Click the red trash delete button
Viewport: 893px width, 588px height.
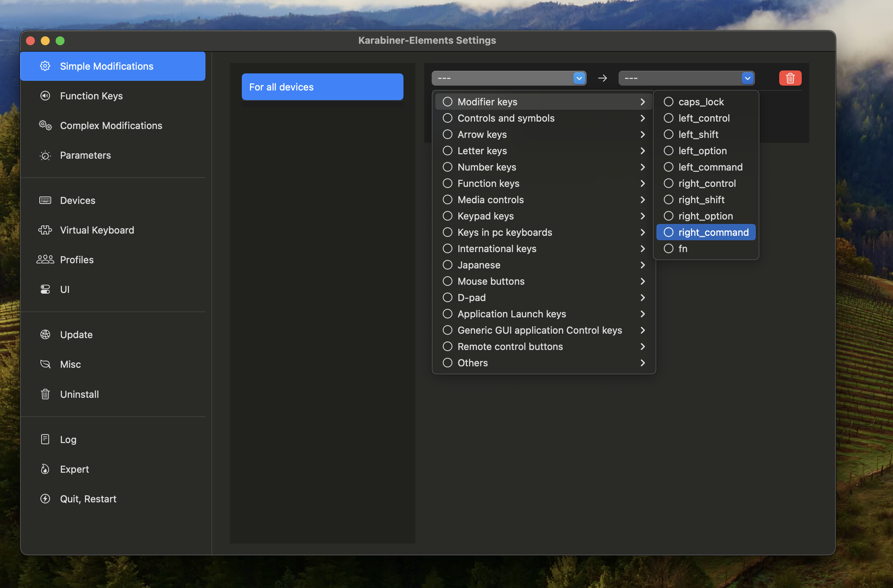click(x=790, y=78)
